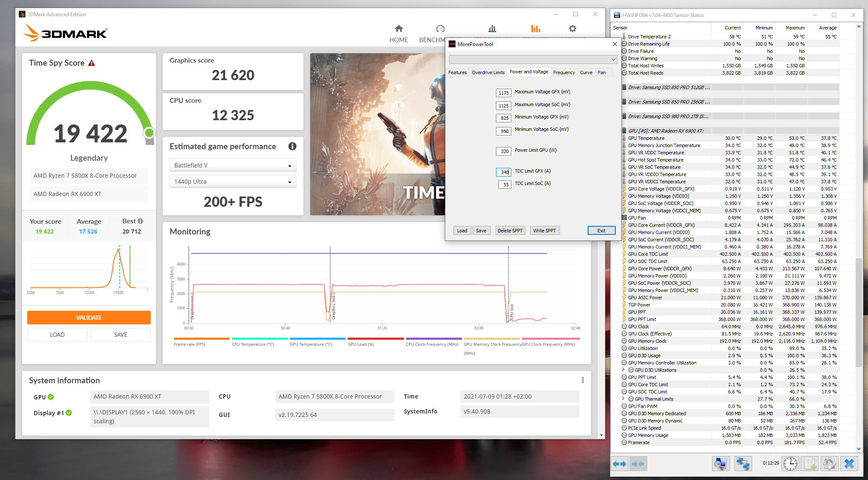Viewport: 868px width, 480px height.
Task: Expand GPU D3D Utilizations row
Action: pyautogui.click(x=623, y=370)
